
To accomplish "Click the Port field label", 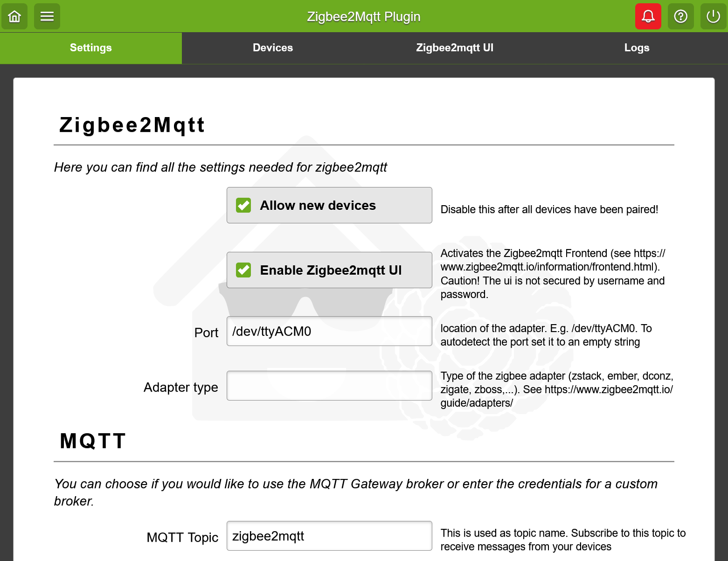I will point(206,332).
